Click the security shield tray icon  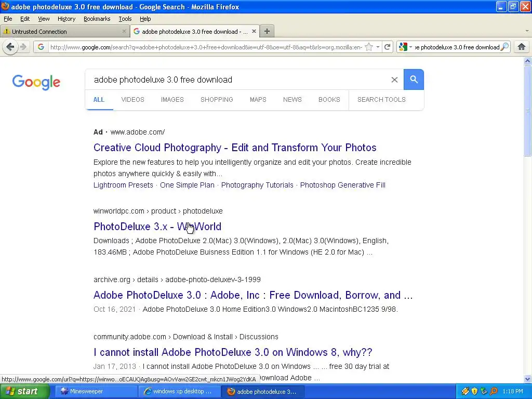(474, 391)
